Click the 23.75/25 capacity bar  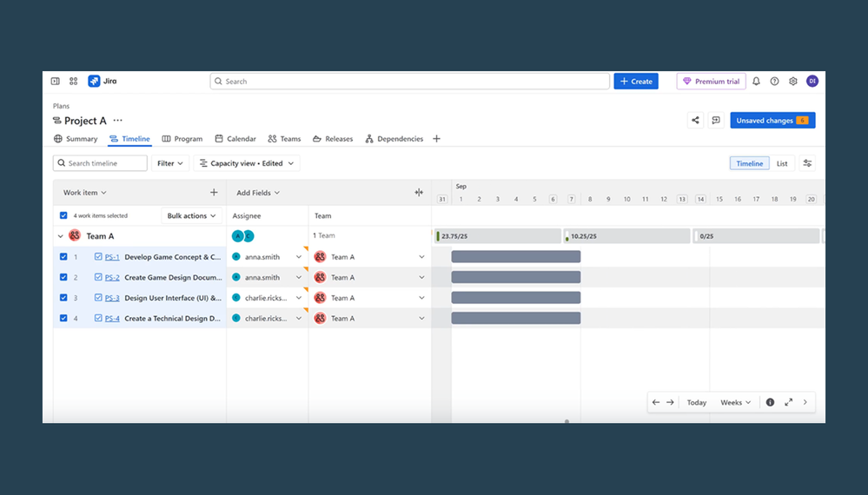(x=498, y=236)
